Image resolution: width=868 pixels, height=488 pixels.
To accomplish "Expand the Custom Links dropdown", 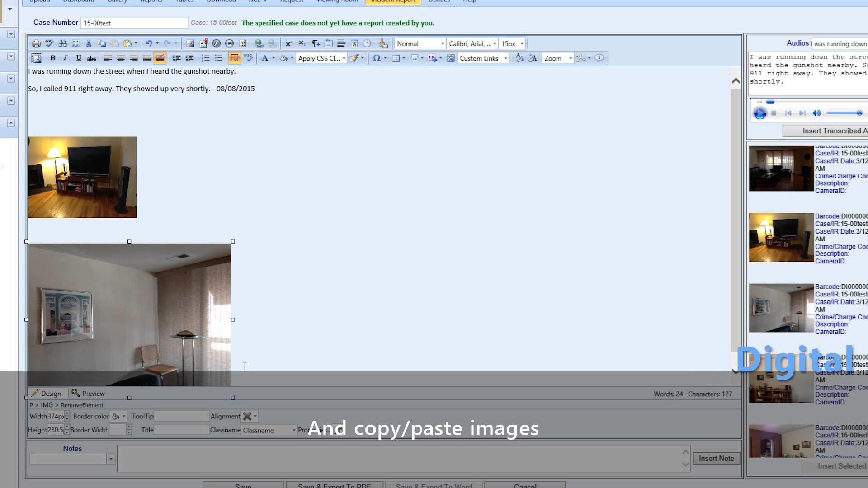I will click(x=483, y=58).
